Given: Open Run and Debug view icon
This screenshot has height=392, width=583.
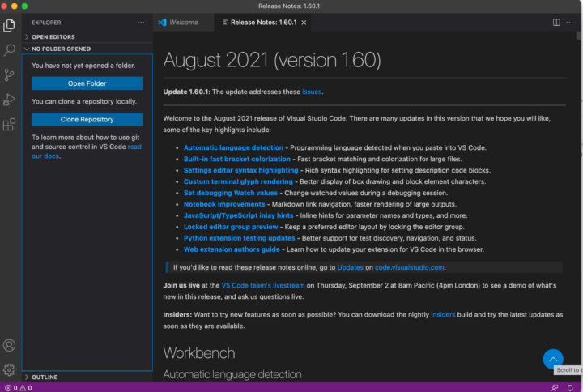Looking at the screenshot, I should [9, 100].
